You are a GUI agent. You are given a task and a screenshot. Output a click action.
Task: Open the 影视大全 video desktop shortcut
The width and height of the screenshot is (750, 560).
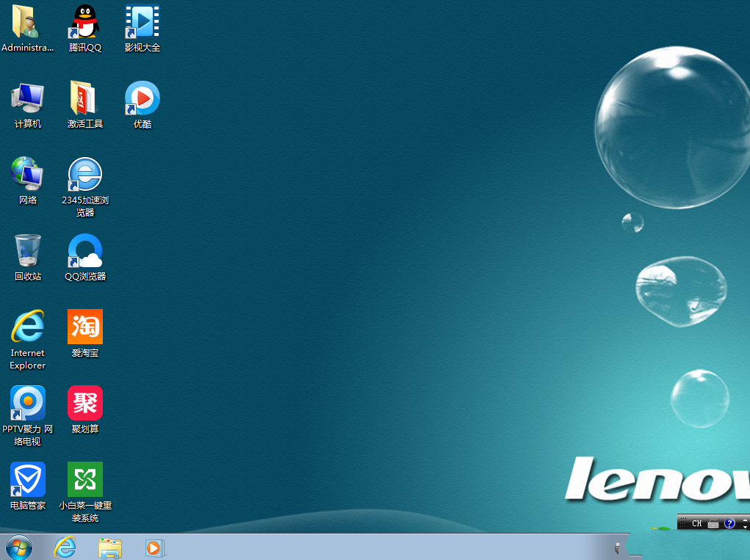tap(142, 22)
